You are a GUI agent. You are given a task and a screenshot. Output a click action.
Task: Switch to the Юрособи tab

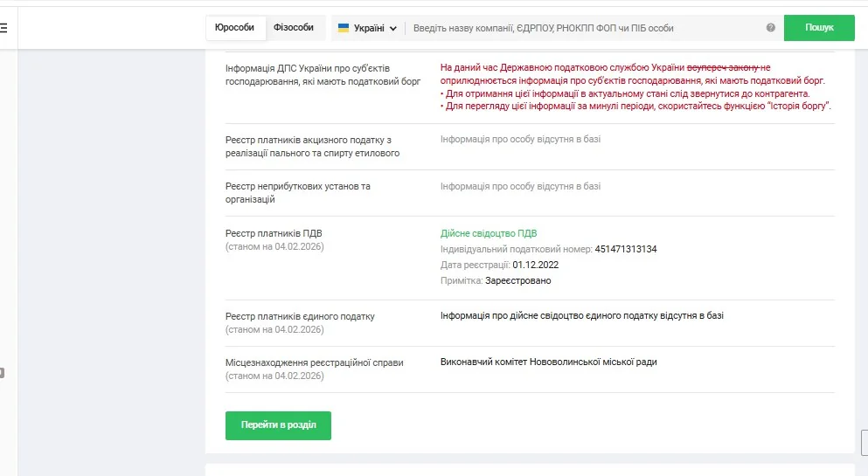click(x=234, y=28)
